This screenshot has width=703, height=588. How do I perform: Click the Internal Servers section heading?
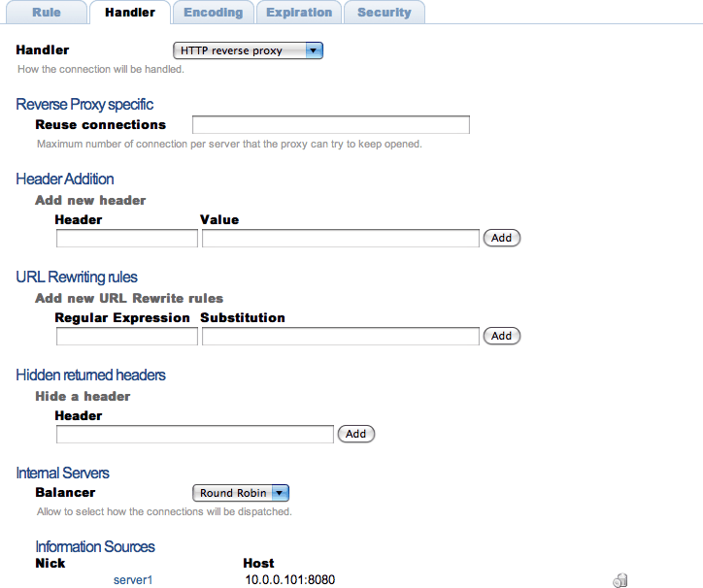[x=62, y=473]
